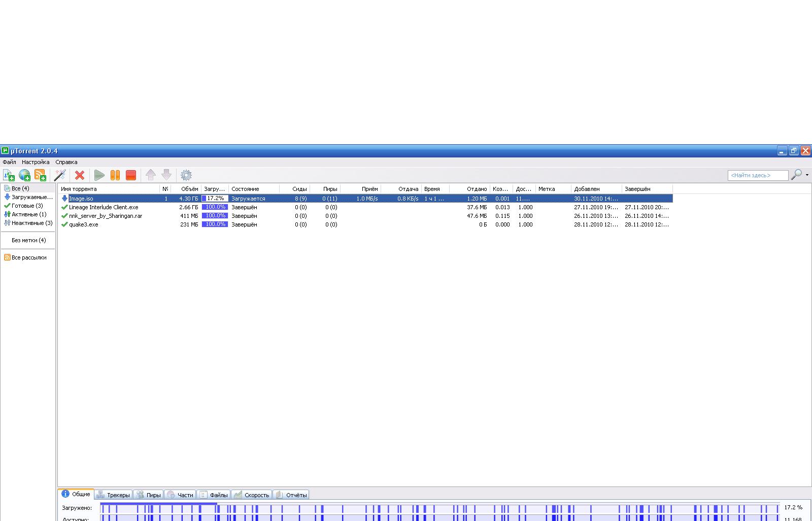Screen dimensions: 812x521
Task: Click the "4.30 ГБ" size cell
Action: click(189, 199)
